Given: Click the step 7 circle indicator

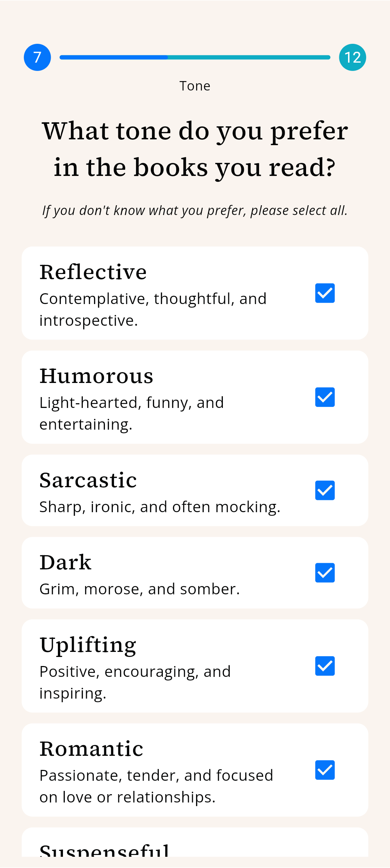Looking at the screenshot, I should [37, 57].
